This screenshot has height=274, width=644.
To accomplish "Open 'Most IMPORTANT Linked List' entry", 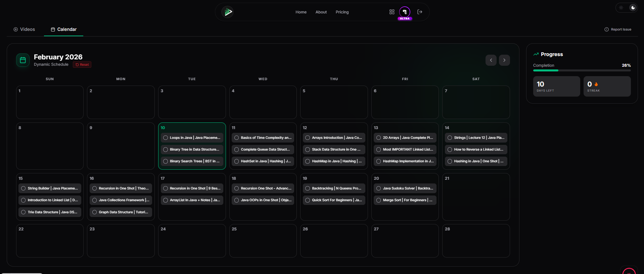I will click(405, 150).
